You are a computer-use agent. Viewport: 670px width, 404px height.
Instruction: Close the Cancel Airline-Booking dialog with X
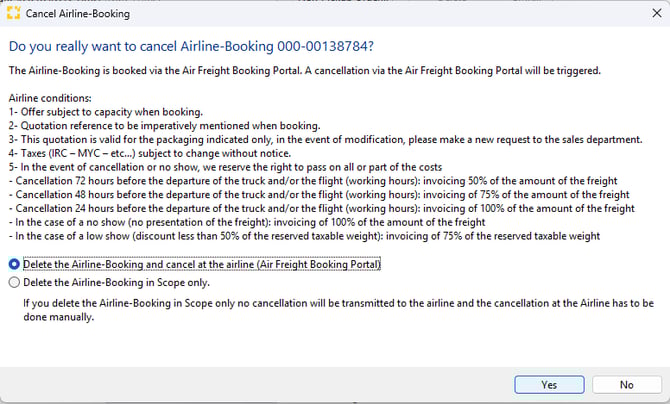point(657,13)
